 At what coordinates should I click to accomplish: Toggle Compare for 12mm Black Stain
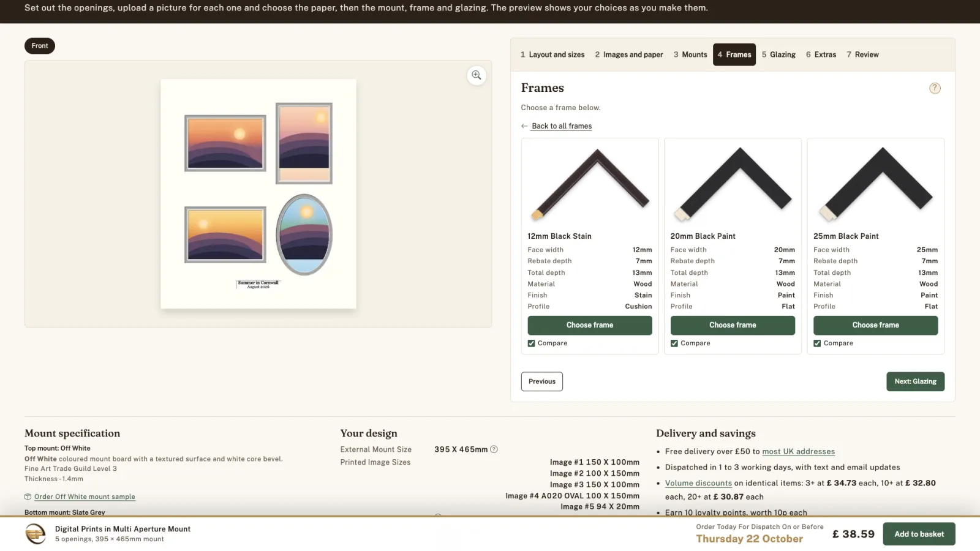coord(532,343)
